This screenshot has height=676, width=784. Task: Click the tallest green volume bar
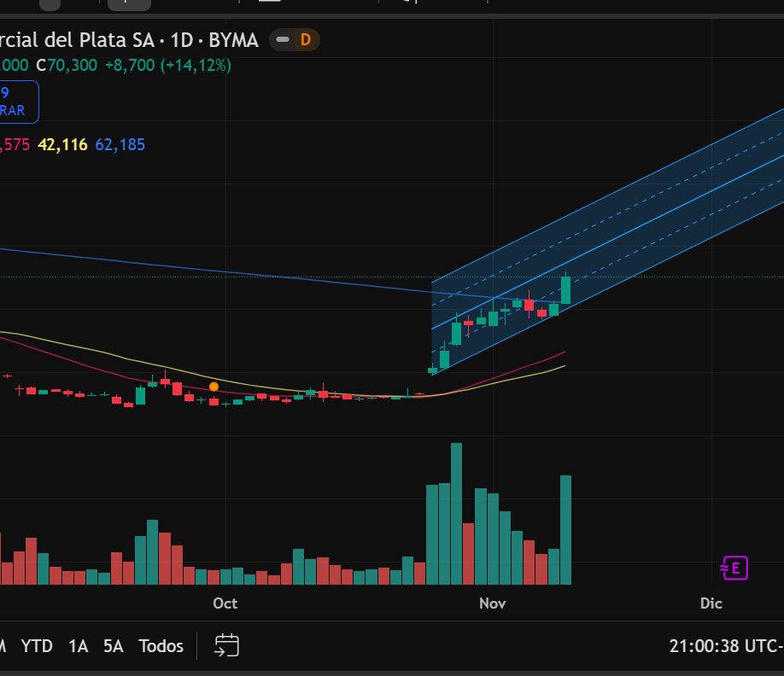456,512
